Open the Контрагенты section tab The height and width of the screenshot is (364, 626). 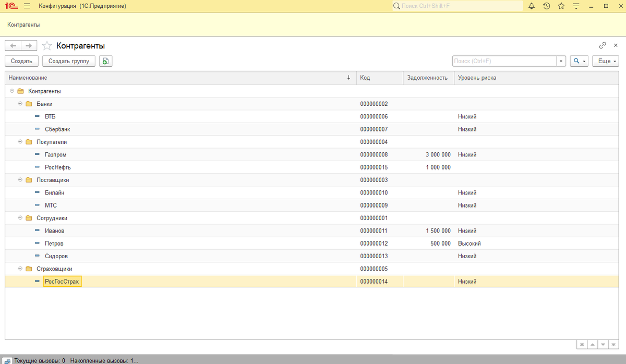point(23,25)
